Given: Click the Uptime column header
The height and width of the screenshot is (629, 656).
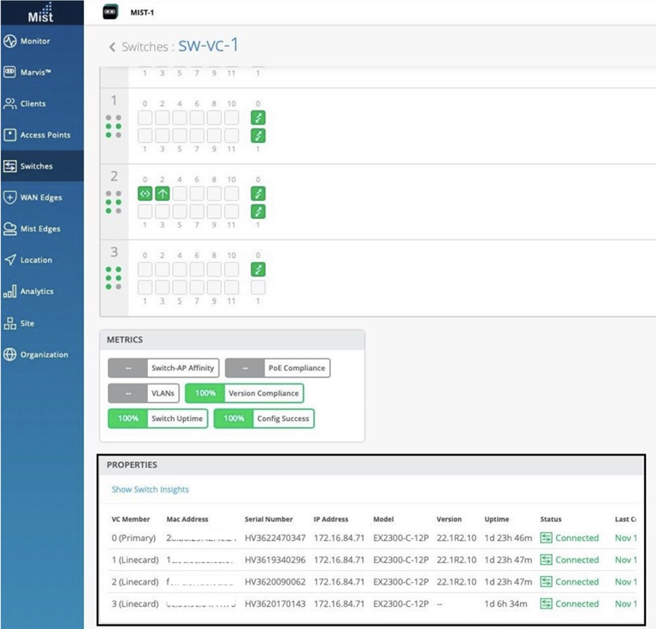Looking at the screenshot, I should (497, 519).
